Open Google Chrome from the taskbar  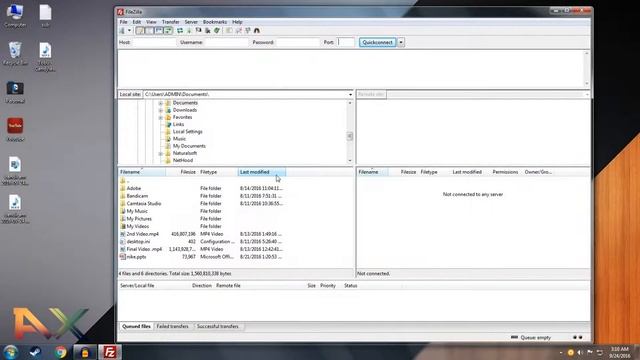click(x=60, y=352)
